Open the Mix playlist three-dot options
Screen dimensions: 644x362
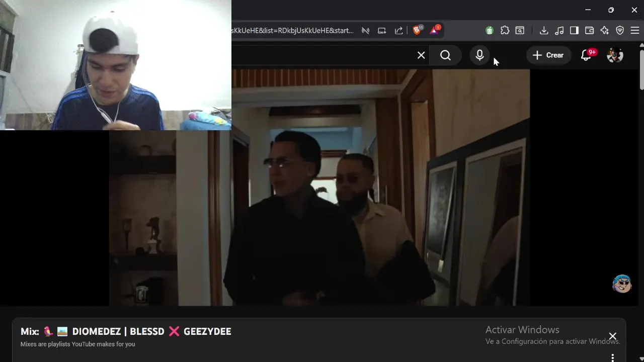[612, 358]
